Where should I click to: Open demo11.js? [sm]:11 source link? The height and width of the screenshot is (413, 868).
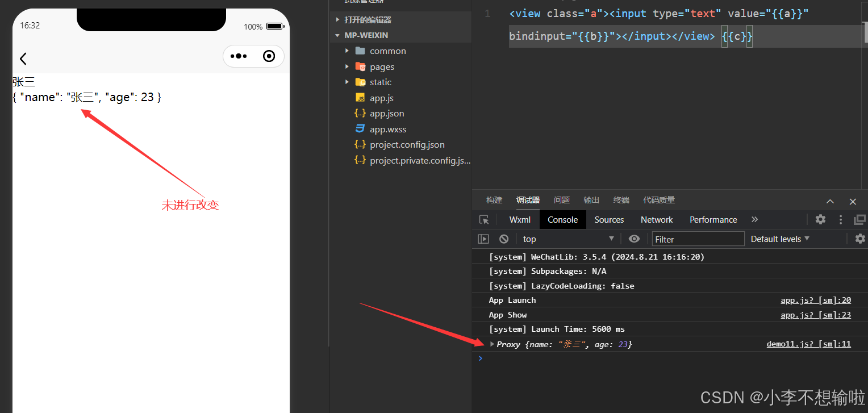pos(809,344)
